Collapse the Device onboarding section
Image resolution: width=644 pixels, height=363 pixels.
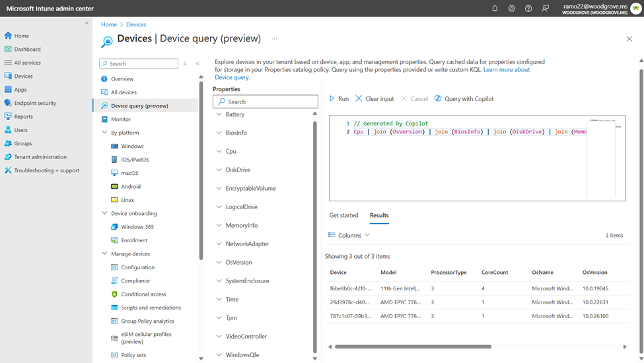tap(104, 213)
